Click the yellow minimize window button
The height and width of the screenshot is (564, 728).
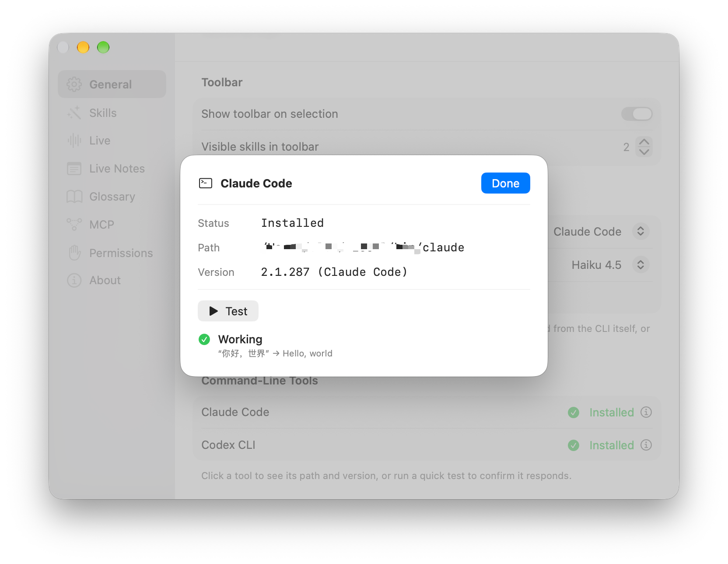83,47
